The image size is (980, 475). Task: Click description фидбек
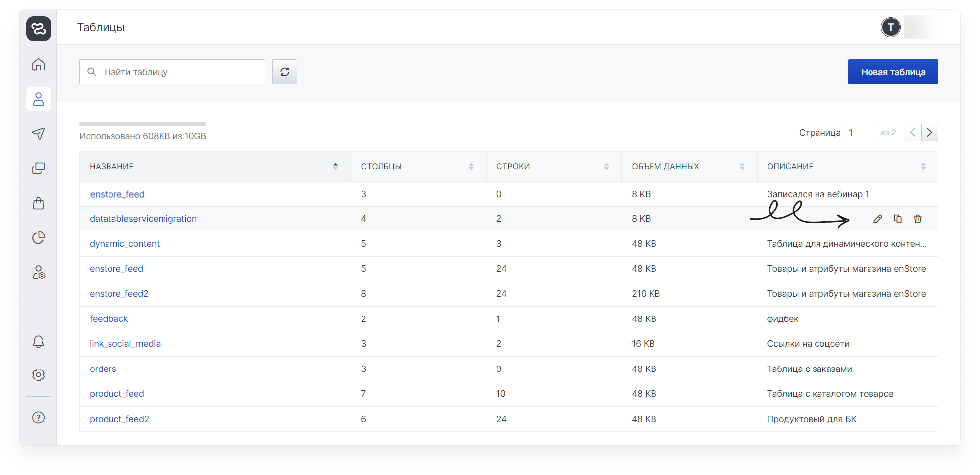(x=783, y=319)
